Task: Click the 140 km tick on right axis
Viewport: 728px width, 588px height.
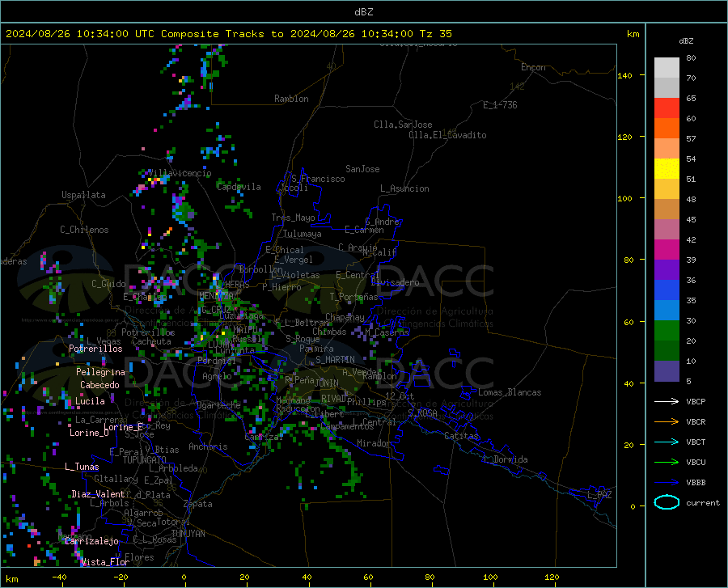Action: 625,75
